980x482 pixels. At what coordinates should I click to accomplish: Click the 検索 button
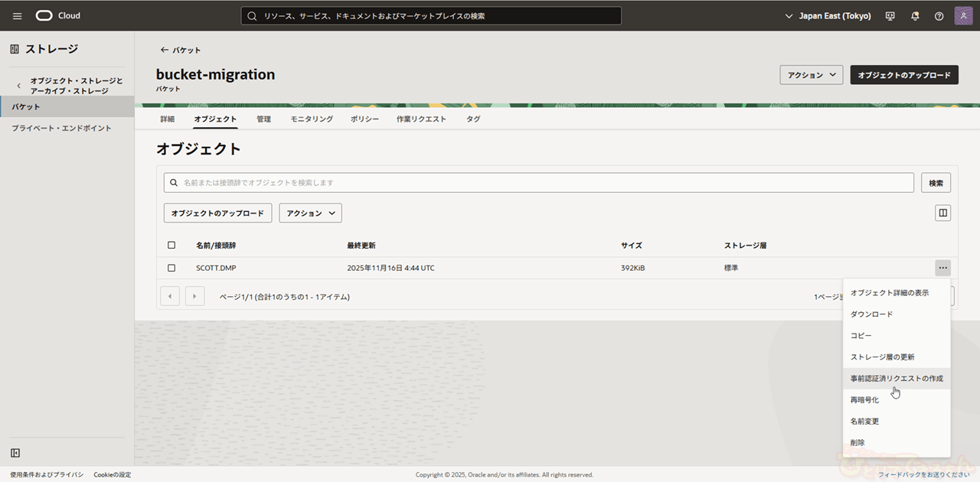coord(936,183)
